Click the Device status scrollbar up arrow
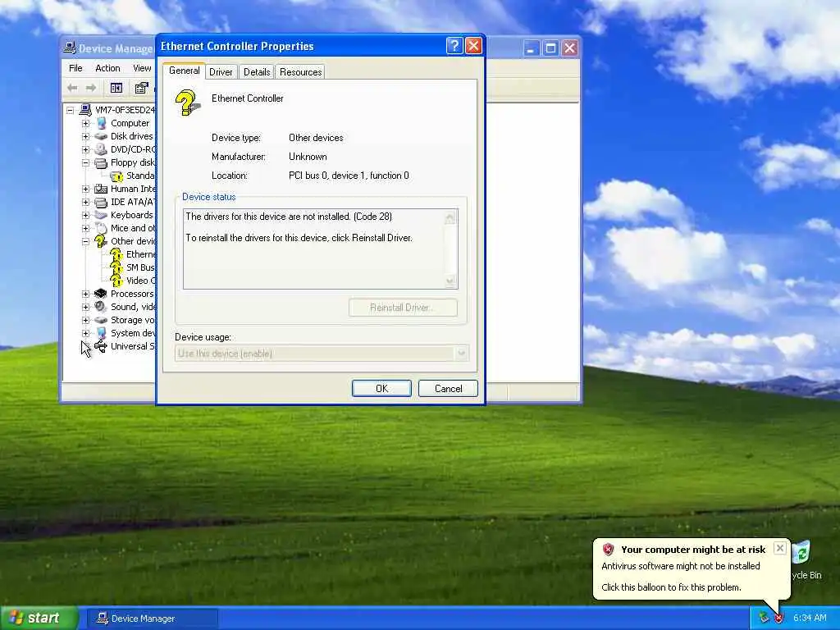Viewport: 840px width, 630px height. (x=450, y=218)
